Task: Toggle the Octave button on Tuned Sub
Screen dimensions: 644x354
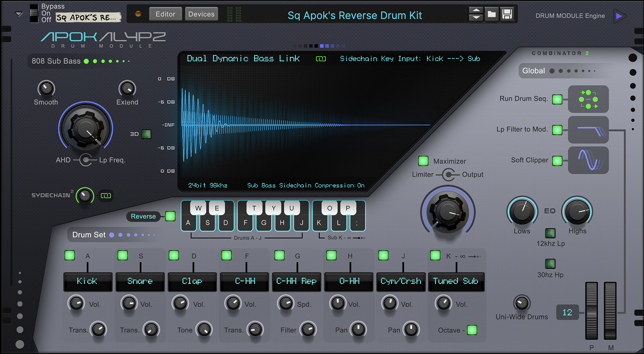Action: 472,330
